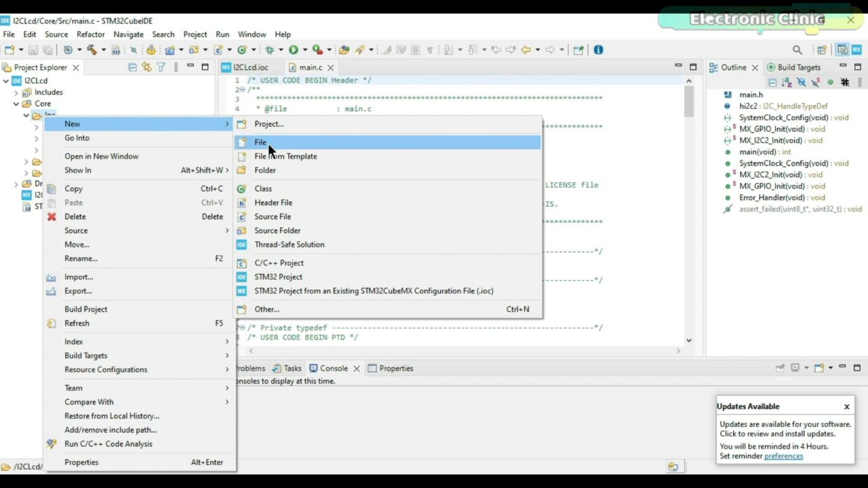Click the Forward navigation arrow
This screenshot has width=868, height=488.
coord(550,49)
